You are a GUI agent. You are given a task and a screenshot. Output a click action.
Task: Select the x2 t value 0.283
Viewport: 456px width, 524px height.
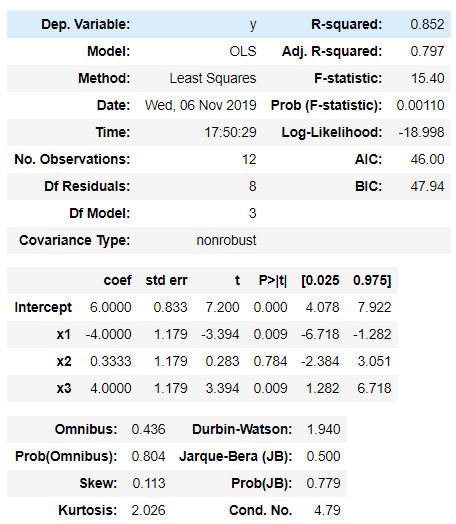[222, 362]
